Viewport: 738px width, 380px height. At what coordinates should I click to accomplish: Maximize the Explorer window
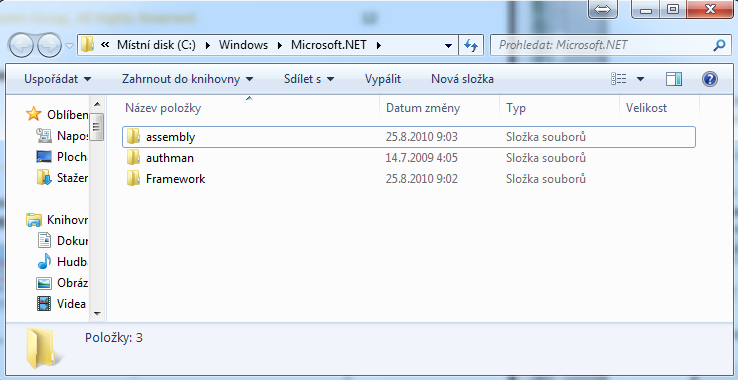coord(674,8)
